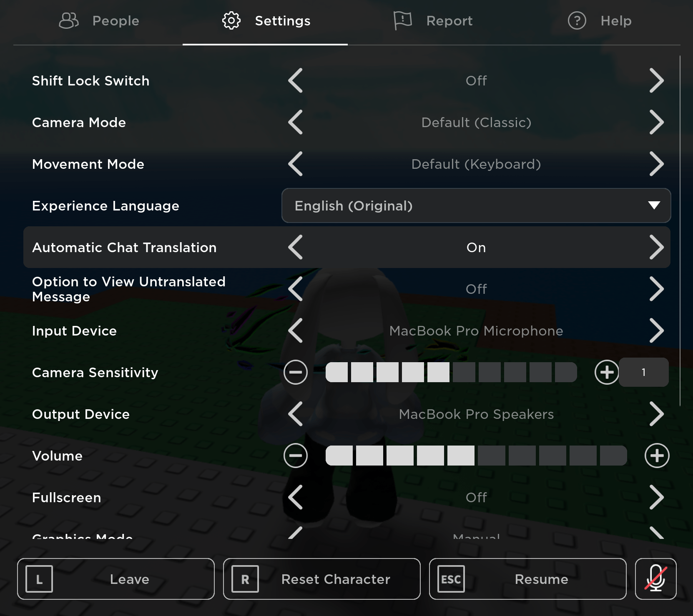Click the Settings gear icon

tap(231, 20)
